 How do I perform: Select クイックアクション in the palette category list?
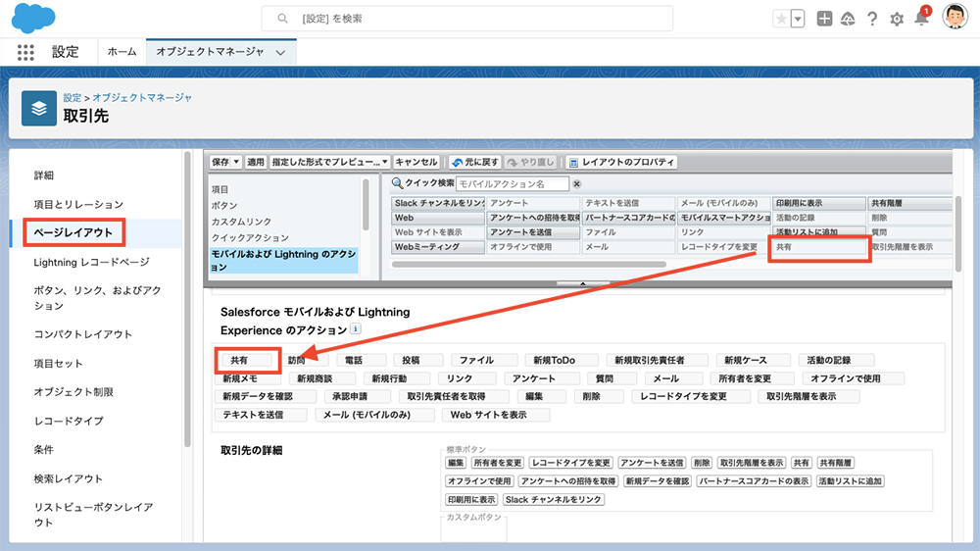[250, 238]
